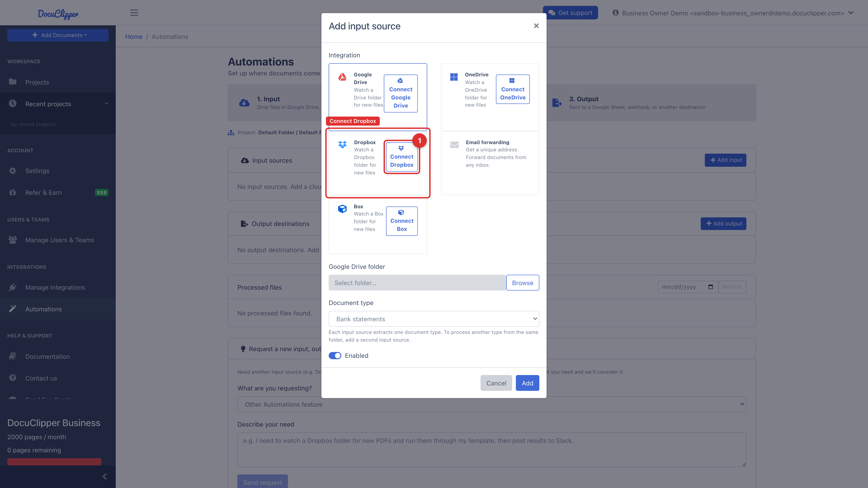Click the user account avatar icon

point(615,13)
